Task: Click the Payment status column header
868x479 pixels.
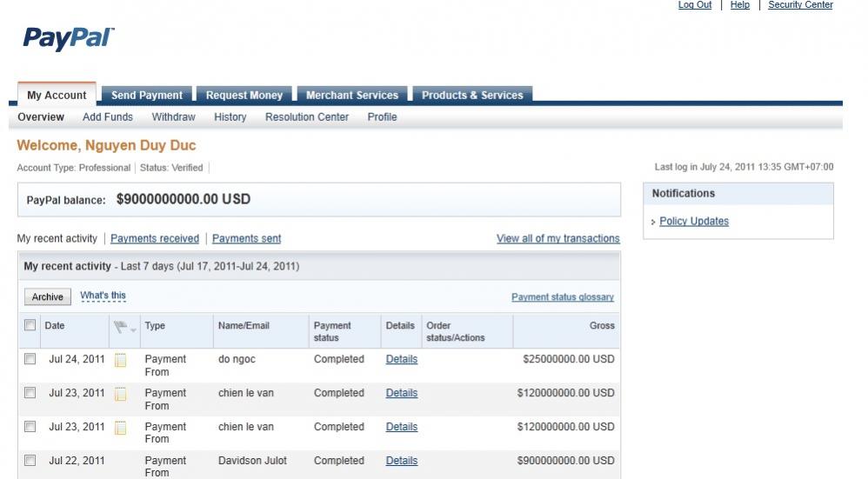Action: pyautogui.click(x=332, y=331)
